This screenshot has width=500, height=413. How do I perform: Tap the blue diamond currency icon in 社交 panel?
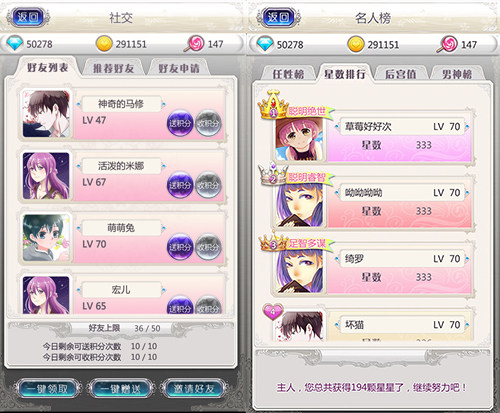(x=15, y=43)
